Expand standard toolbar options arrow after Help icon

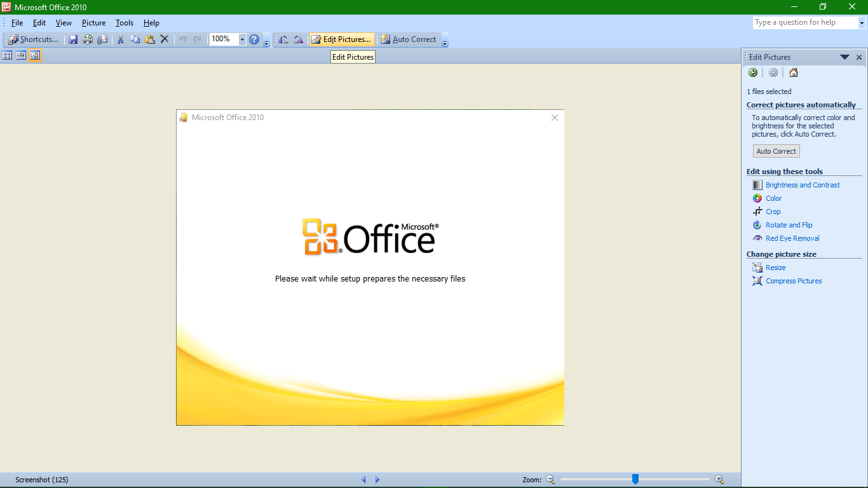tap(266, 42)
